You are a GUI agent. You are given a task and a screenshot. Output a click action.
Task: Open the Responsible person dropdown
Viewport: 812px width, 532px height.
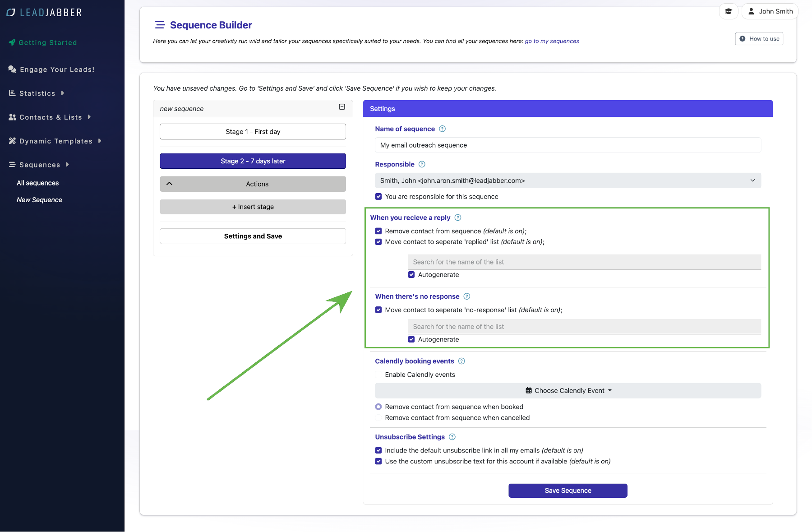(568, 180)
